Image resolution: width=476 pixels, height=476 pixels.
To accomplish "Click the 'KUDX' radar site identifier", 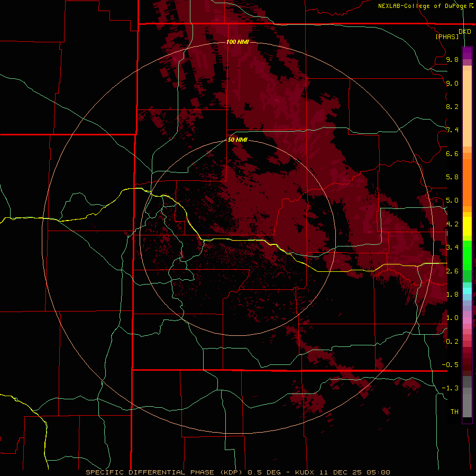I will pos(304,472).
